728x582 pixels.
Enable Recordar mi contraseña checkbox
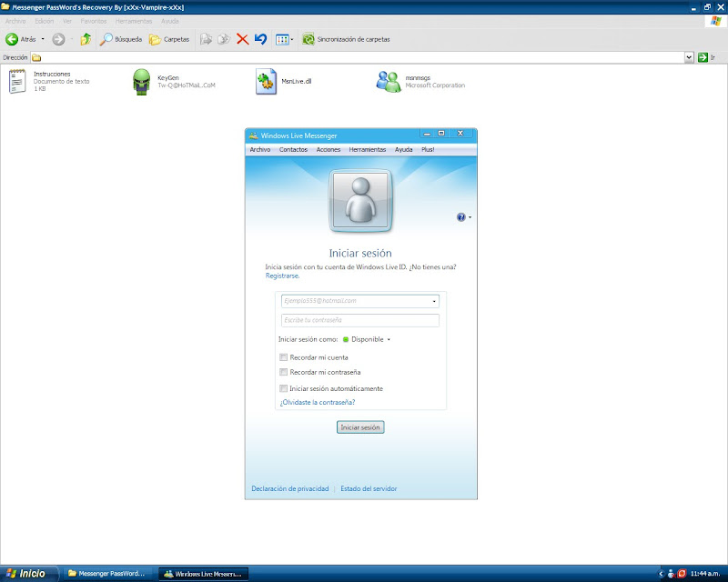283,372
